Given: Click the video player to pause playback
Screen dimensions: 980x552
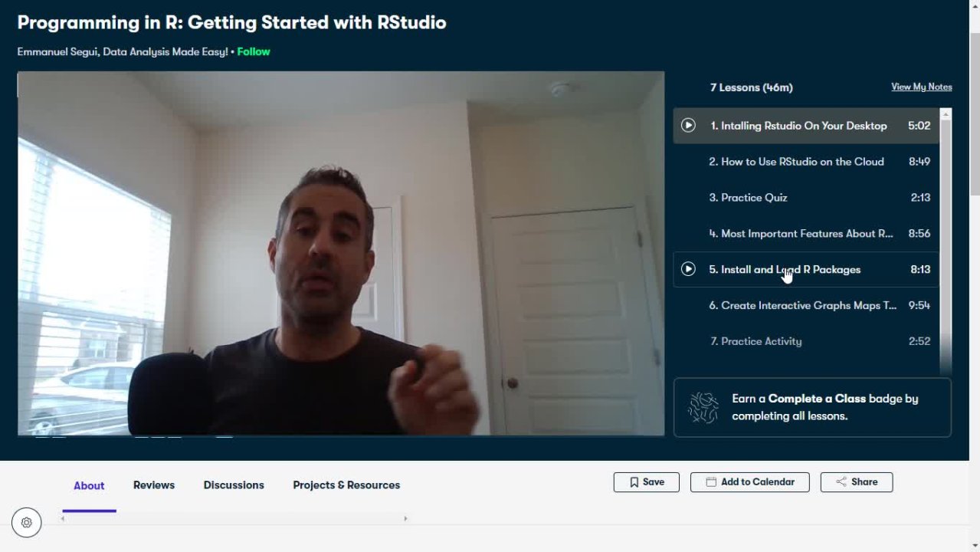Looking at the screenshot, I should [341, 254].
